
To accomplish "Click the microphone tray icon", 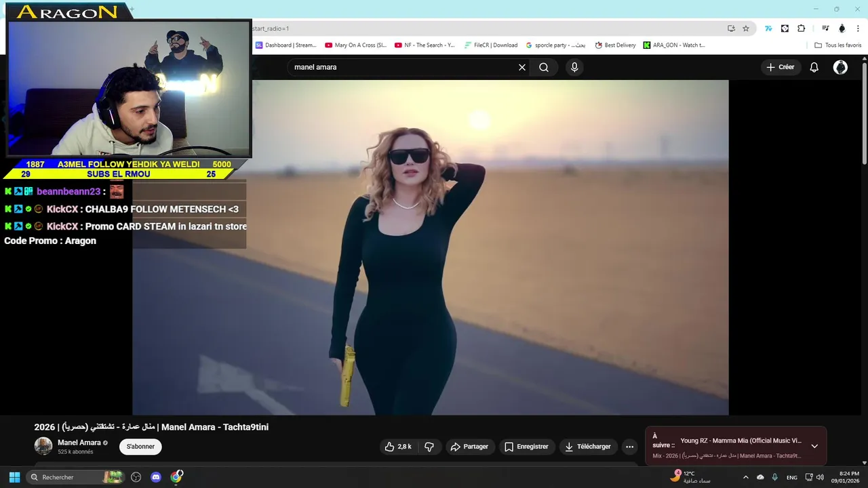I will coord(774,477).
